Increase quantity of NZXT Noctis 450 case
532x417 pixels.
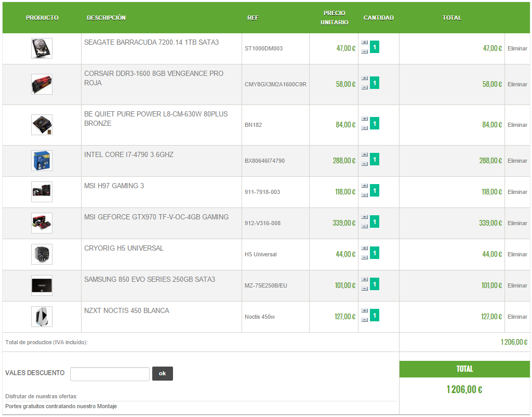364,311
